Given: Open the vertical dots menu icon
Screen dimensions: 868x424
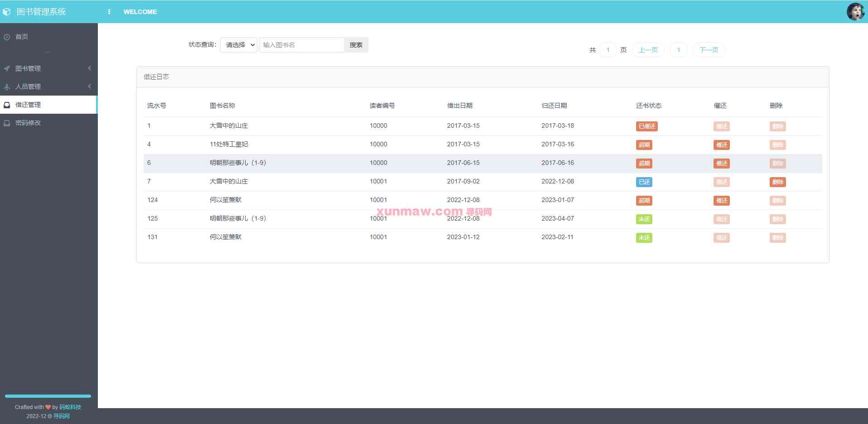Looking at the screenshot, I should click(x=109, y=12).
